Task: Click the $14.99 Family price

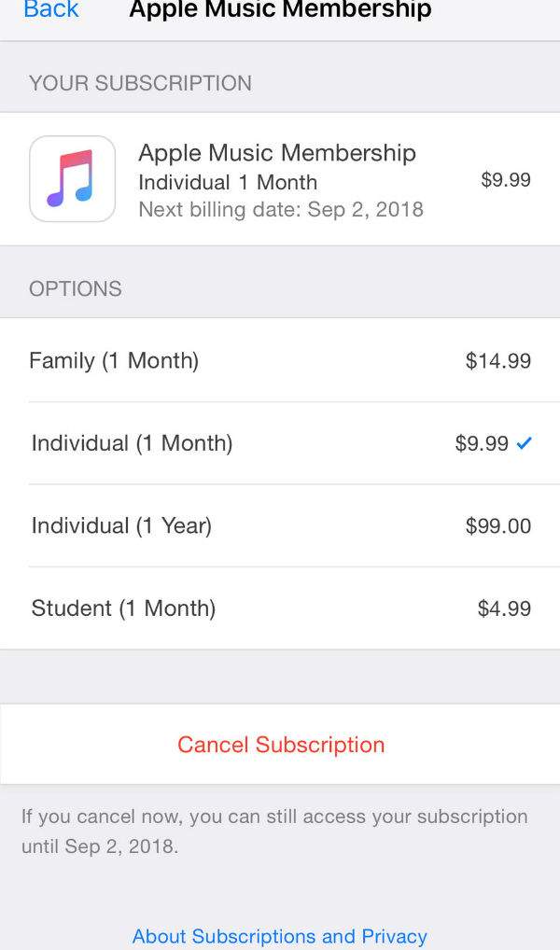Action: tap(497, 360)
